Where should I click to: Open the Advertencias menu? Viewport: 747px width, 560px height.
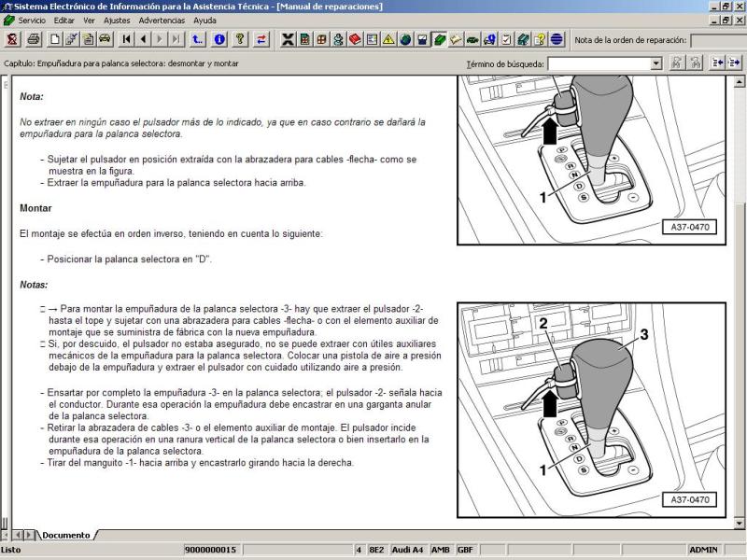pyautogui.click(x=162, y=21)
